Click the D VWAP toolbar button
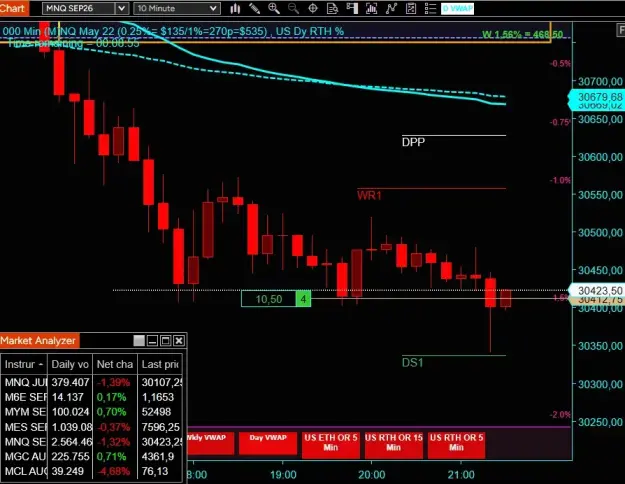The width and height of the screenshot is (625, 484). (457, 8)
